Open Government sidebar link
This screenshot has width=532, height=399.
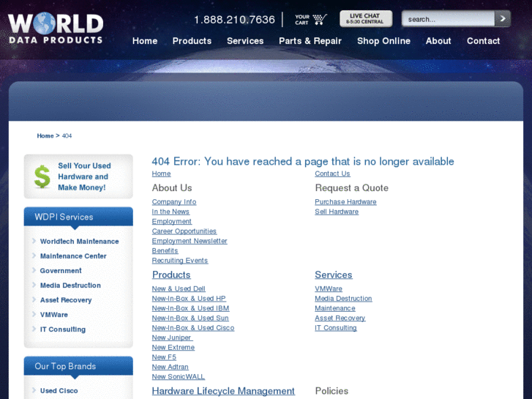pyautogui.click(x=61, y=271)
